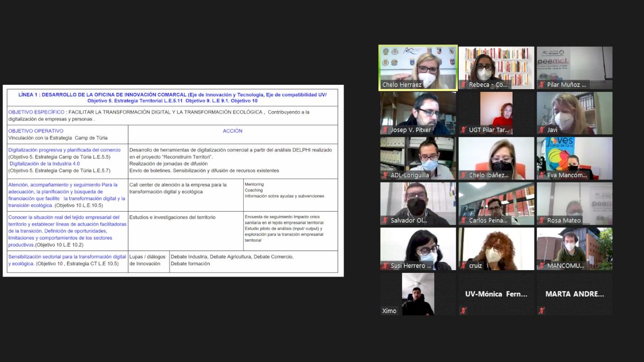Click the muted mic icon beside Josep V. Pitxer
644x362 pixels.
coord(385,130)
